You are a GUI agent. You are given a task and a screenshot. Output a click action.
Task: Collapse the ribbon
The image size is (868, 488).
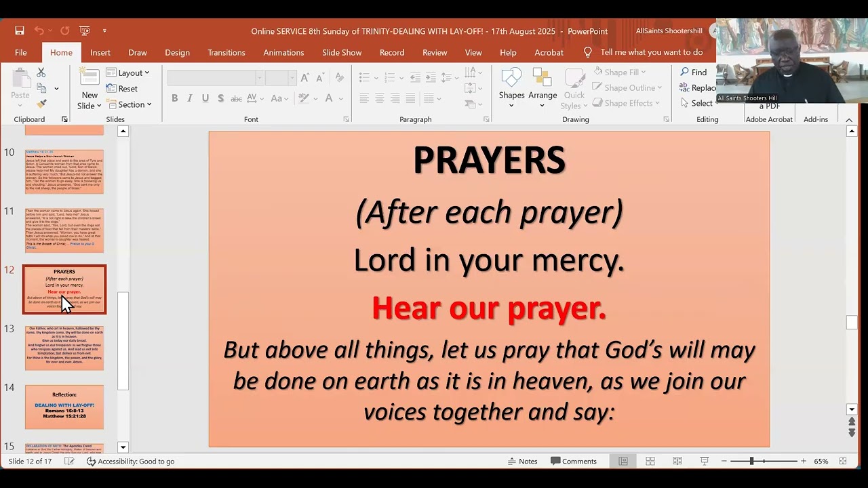pyautogui.click(x=849, y=120)
